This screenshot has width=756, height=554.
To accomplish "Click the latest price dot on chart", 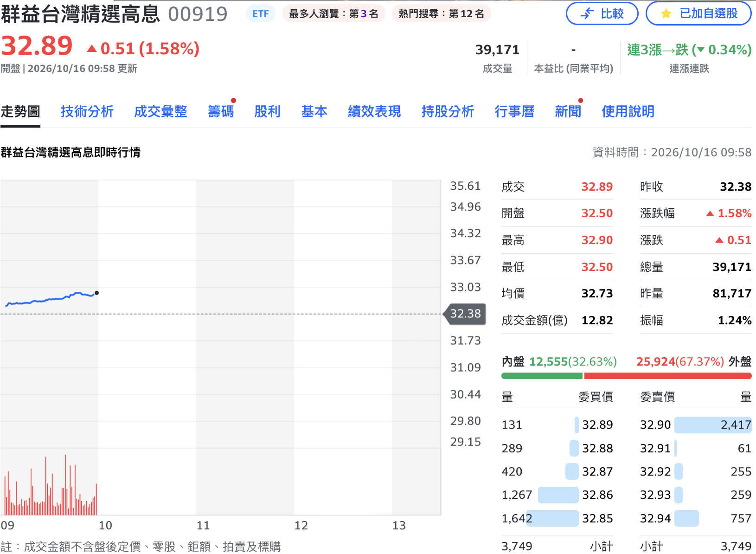I will (96, 293).
